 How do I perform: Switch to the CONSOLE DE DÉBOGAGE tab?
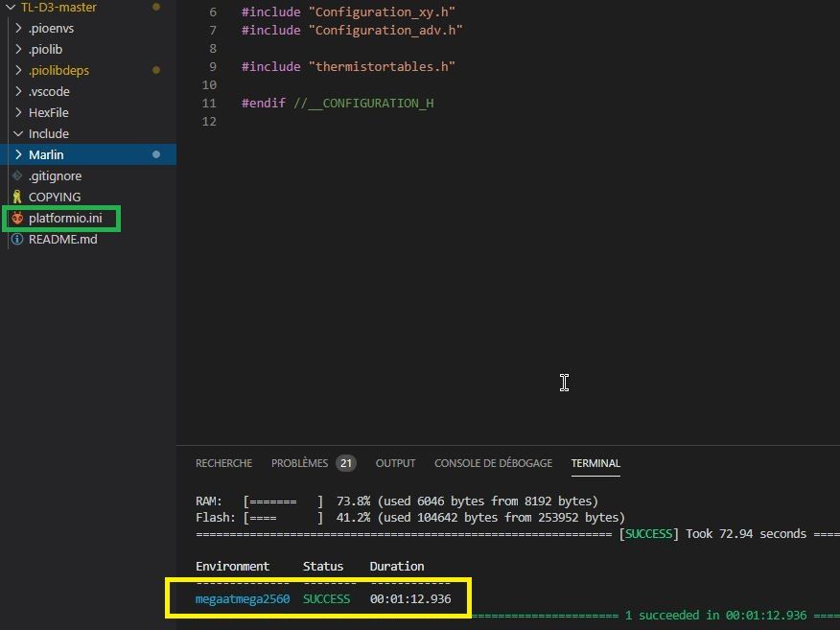click(494, 463)
